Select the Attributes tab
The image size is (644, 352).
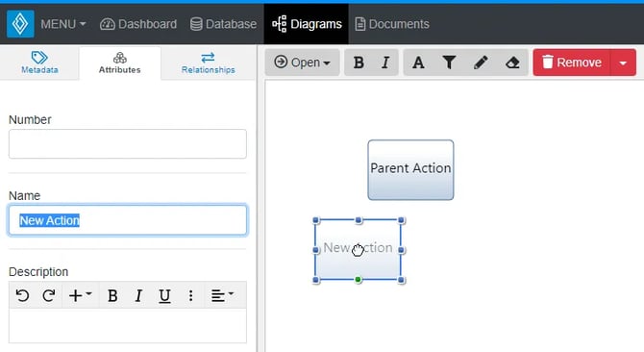pyautogui.click(x=119, y=63)
